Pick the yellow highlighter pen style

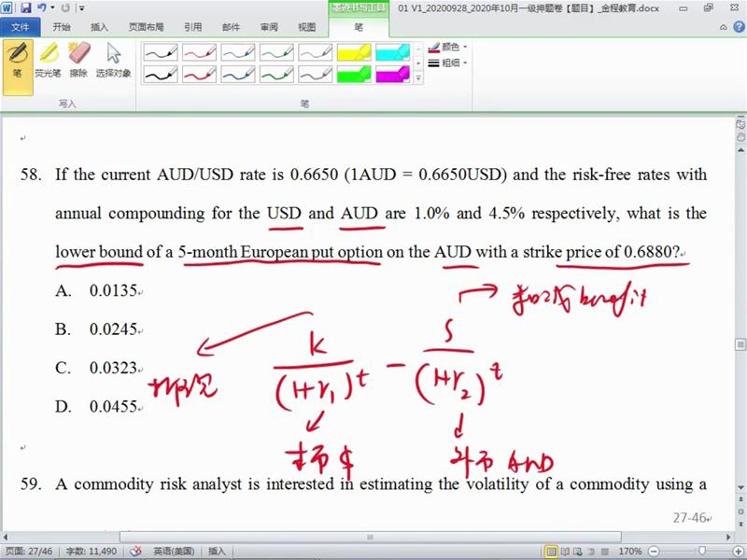pos(354,52)
